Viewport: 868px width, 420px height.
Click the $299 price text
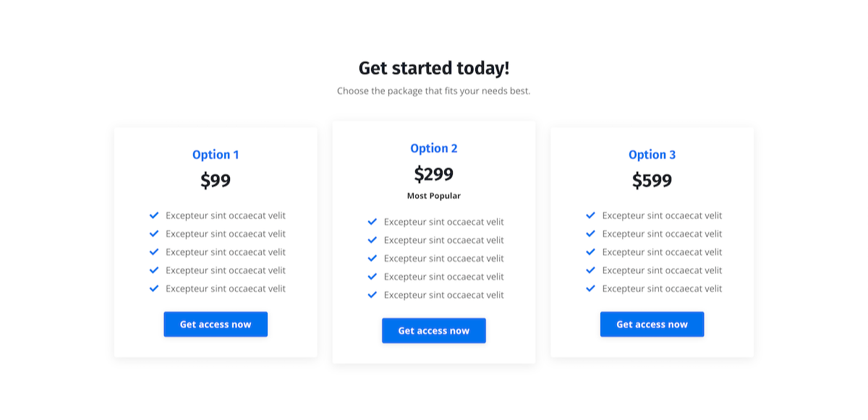(434, 174)
